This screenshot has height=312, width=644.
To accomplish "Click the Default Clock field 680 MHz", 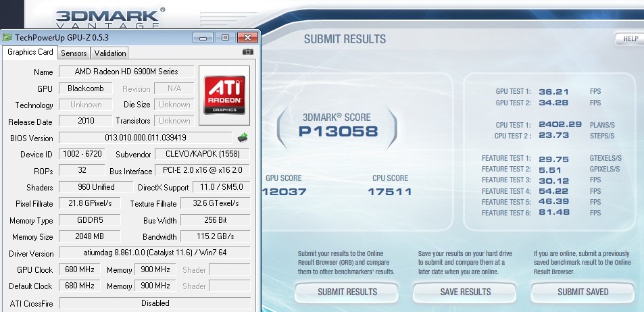I will click(79, 286).
